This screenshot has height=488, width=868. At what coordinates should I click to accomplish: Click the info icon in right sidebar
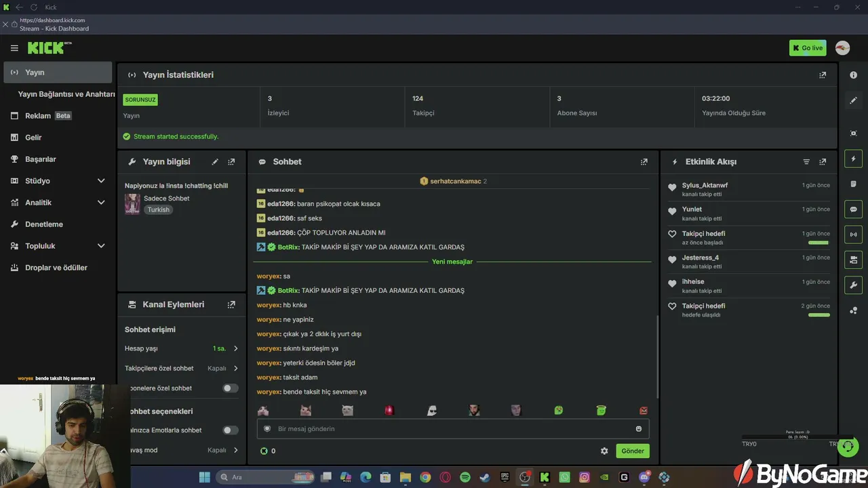point(854,75)
